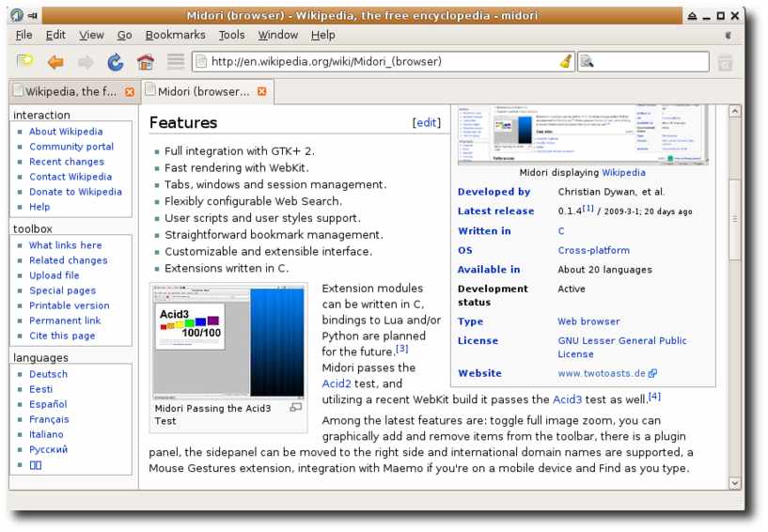768x532 pixels.
Task: Click the pin icon in title bar
Action: pos(33,16)
